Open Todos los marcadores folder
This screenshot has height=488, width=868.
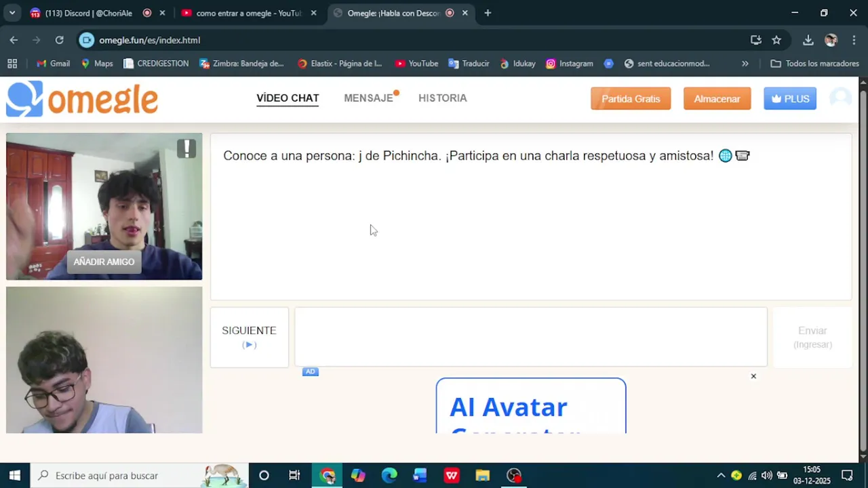(814, 64)
